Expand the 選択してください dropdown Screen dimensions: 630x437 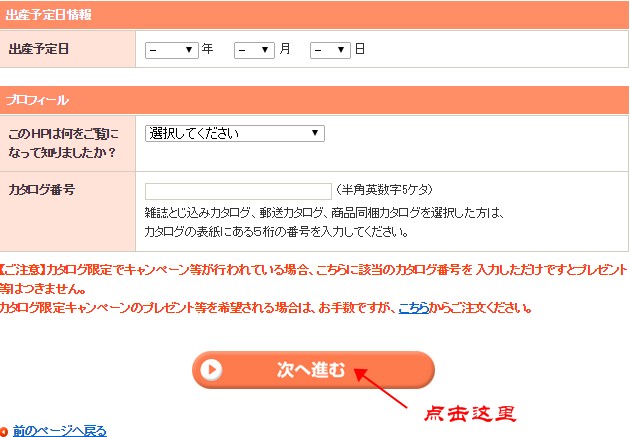[235, 133]
